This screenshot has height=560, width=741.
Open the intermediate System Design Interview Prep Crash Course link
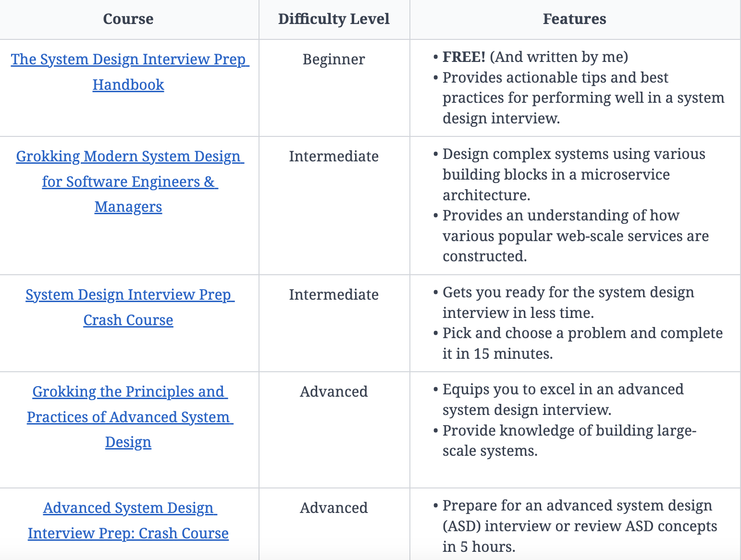point(130,295)
